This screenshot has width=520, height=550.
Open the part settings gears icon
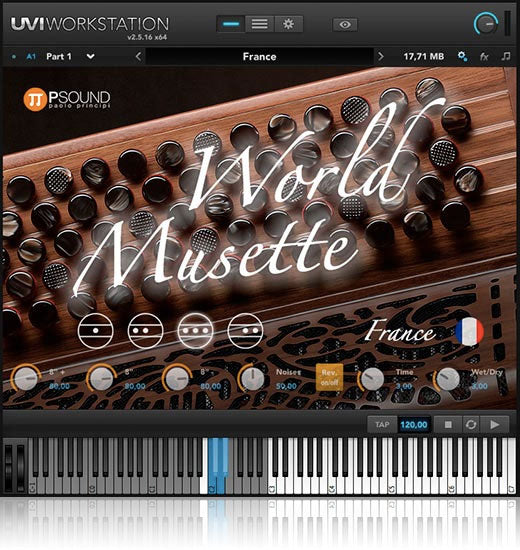(462, 56)
